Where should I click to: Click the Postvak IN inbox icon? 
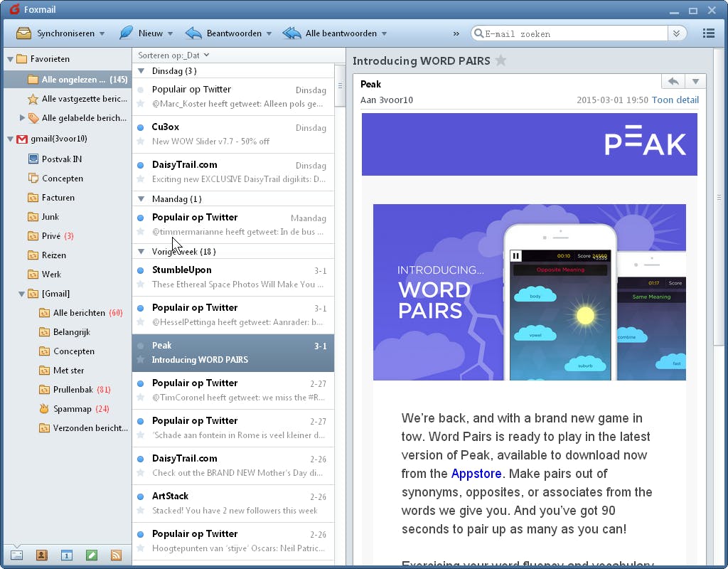point(33,159)
